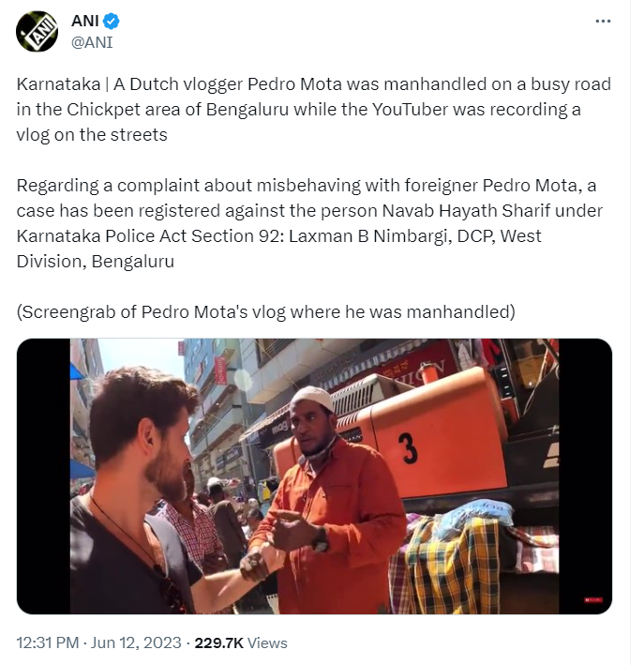Click the left black bar of image
This screenshot has height=665, width=644.
pos(43,476)
